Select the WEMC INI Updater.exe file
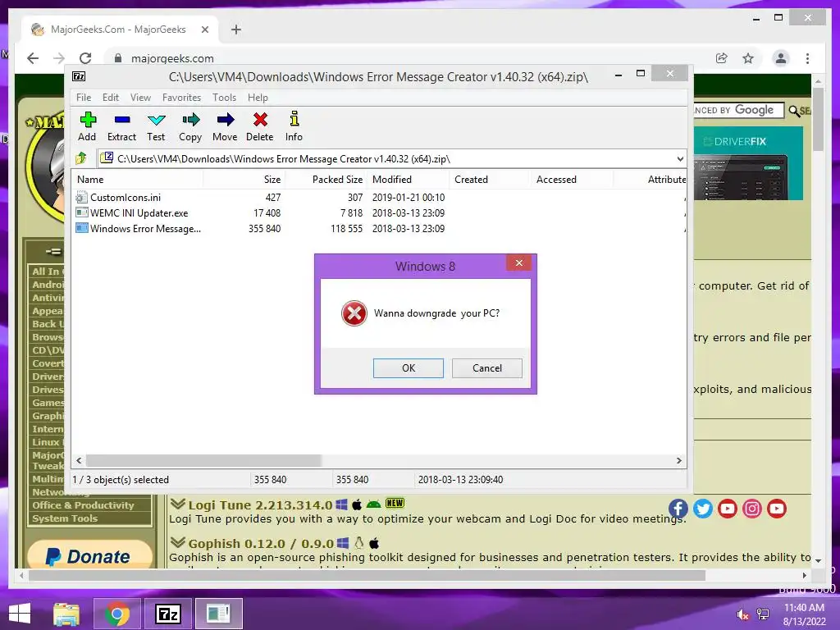840x630 pixels. [139, 212]
